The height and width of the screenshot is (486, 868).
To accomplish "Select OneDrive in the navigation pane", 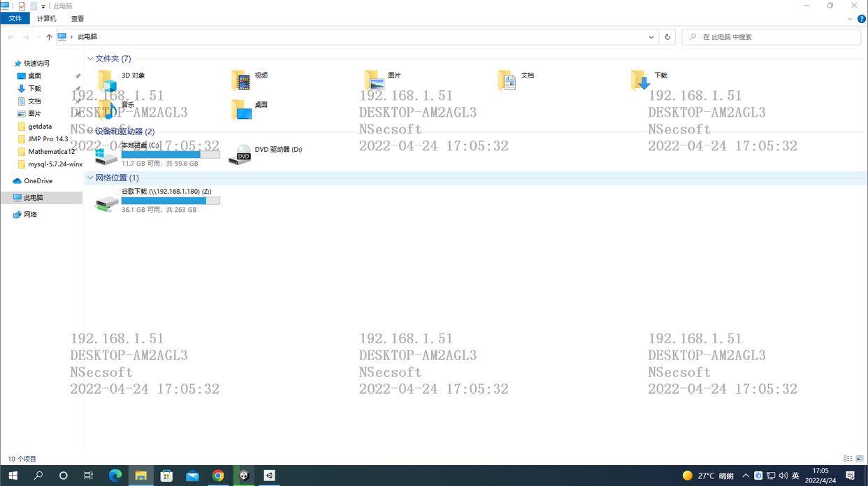I will [38, 181].
